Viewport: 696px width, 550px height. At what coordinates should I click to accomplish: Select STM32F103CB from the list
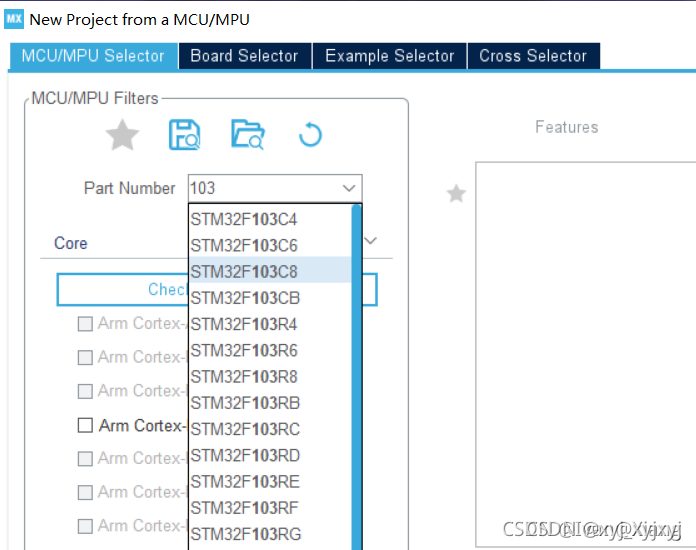click(270, 298)
